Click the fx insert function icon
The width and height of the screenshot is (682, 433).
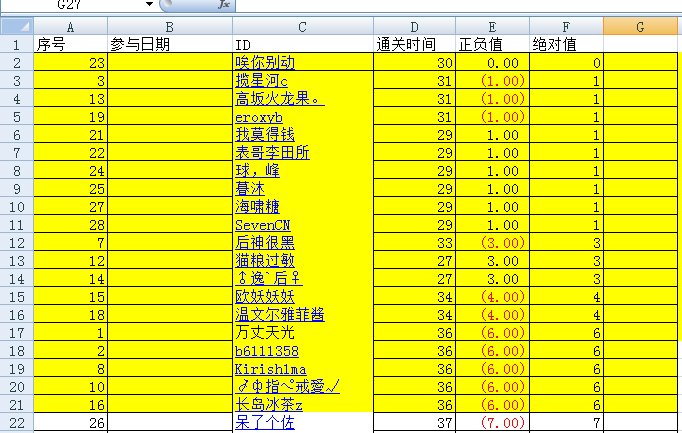[x=224, y=4]
